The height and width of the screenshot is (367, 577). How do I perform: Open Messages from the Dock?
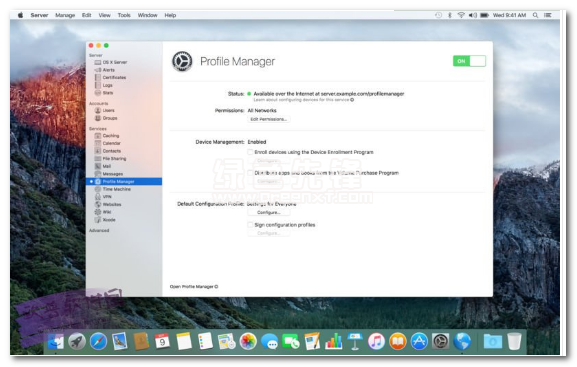tap(269, 342)
